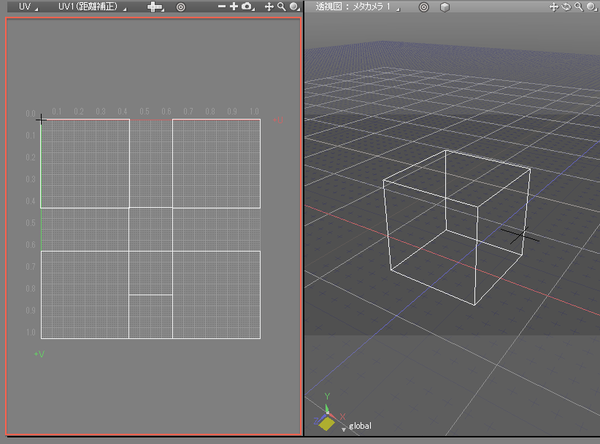Open the UV1 (距離補正) layer dropdown
Viewport: 600px width, 444px height.
point(92,7)
